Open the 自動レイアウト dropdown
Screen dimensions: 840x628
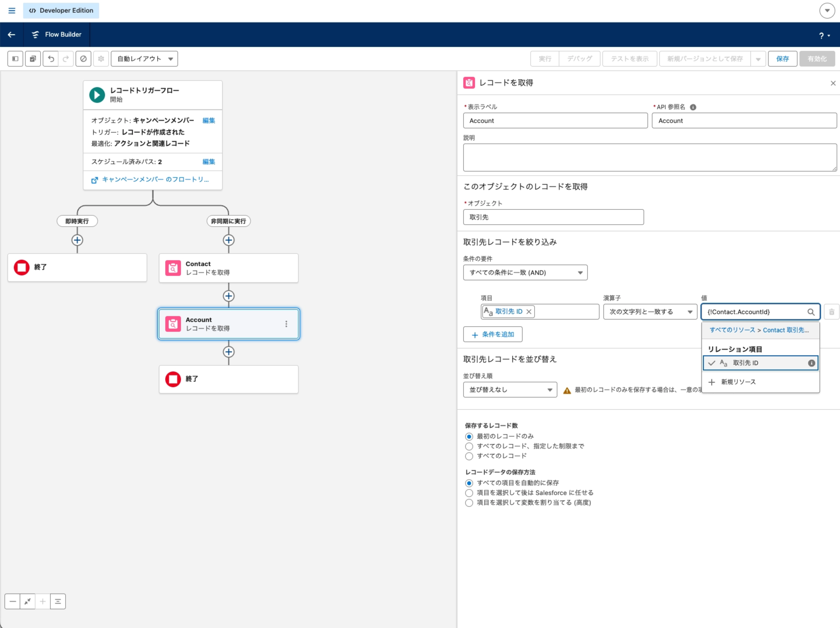tap(145, 59)
